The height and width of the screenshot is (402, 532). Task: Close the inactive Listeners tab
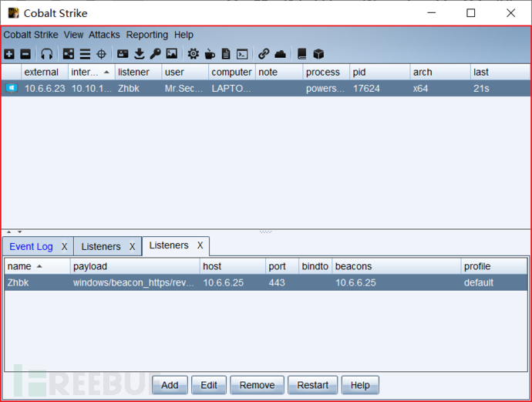click(133, 246)
